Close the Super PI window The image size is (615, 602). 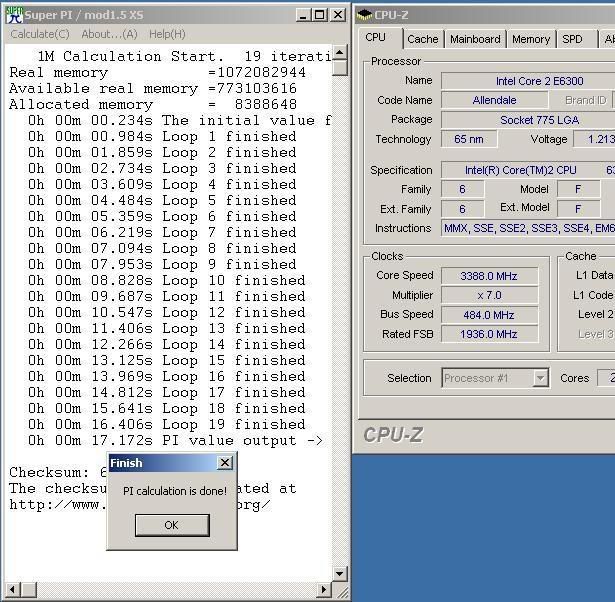coord(337,15)
